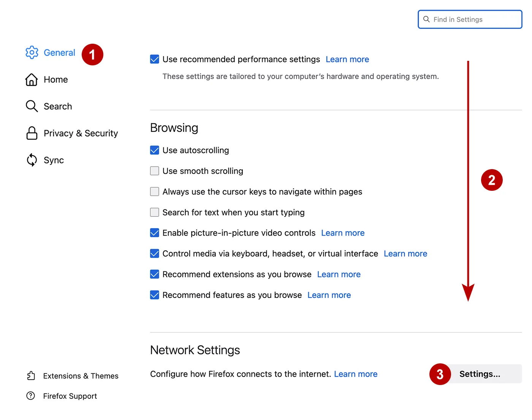Enable search for text when typing
This screenshot has width=532, height=420.
[154, 212]
